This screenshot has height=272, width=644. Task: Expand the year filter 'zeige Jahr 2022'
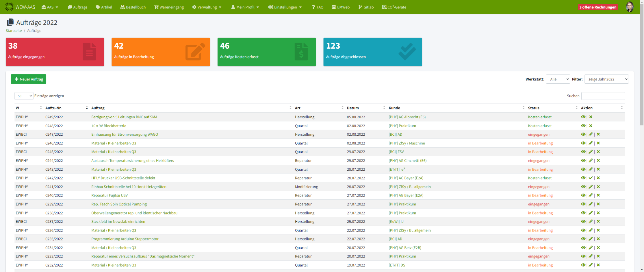tap(606, 79)
